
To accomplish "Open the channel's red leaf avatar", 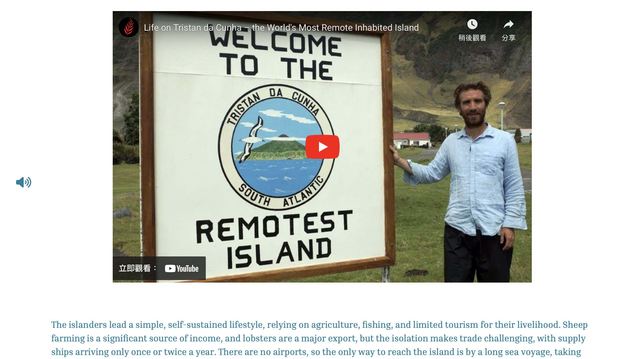I will 129,27.
